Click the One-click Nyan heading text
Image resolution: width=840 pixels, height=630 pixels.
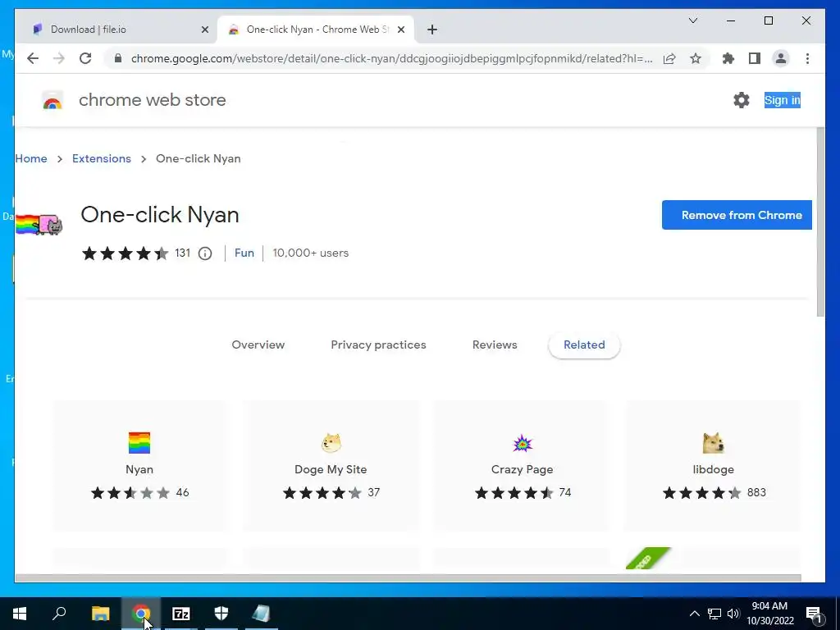(160, 215)
